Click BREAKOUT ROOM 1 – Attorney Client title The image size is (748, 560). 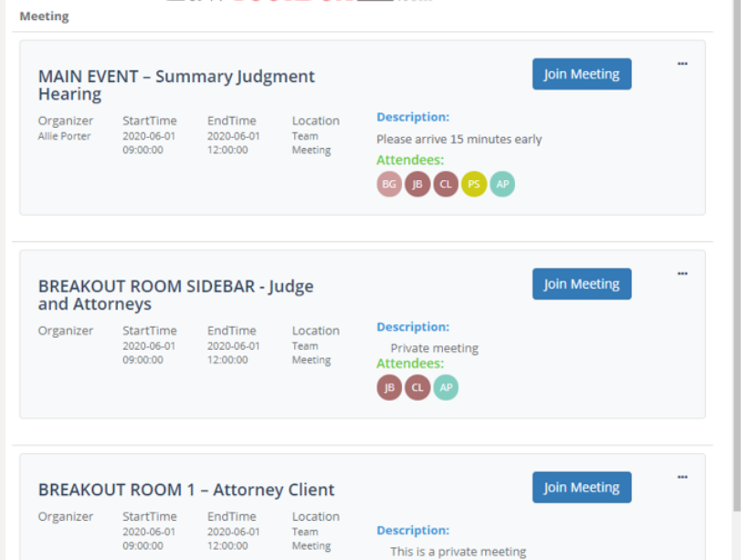186,490
